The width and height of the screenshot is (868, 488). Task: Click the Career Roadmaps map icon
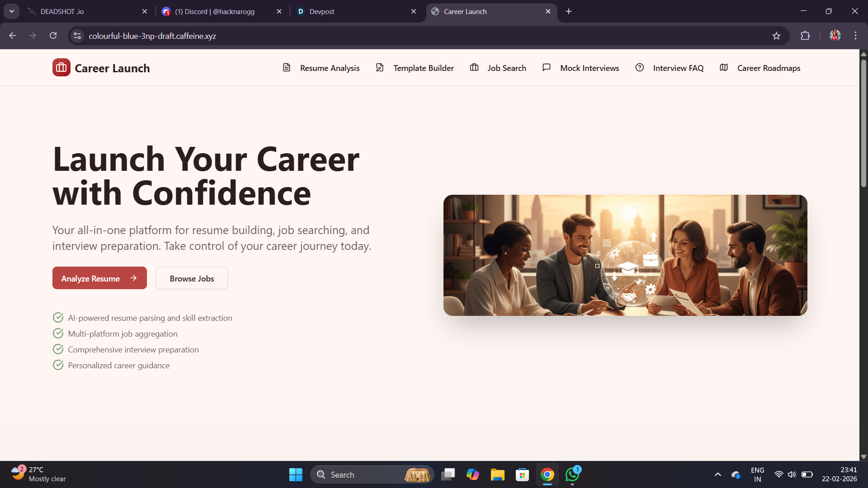[x=724, y=68]
